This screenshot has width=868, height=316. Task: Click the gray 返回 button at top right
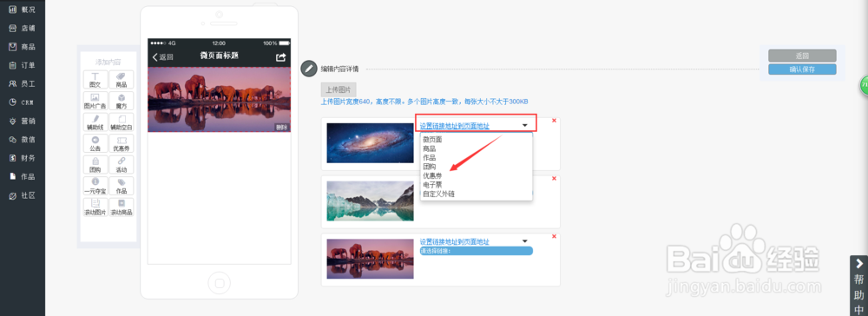(802, 56)
